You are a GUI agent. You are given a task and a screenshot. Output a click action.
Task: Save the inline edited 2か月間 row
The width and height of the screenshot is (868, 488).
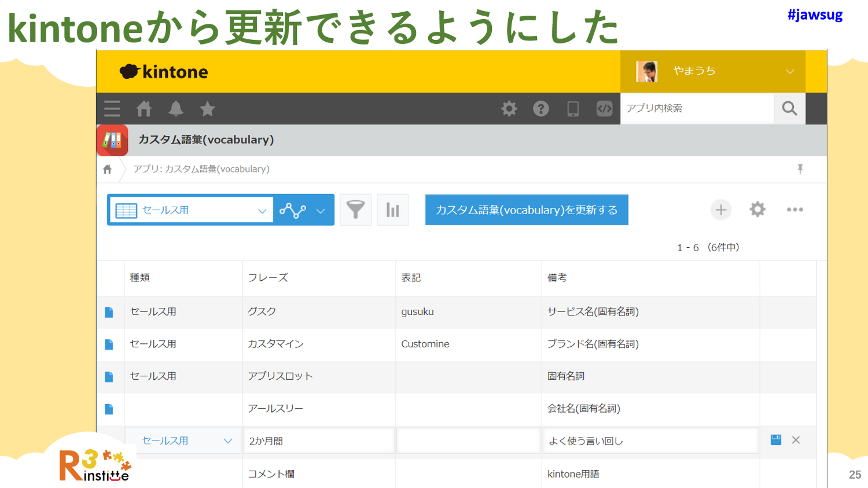click(776, 440)
